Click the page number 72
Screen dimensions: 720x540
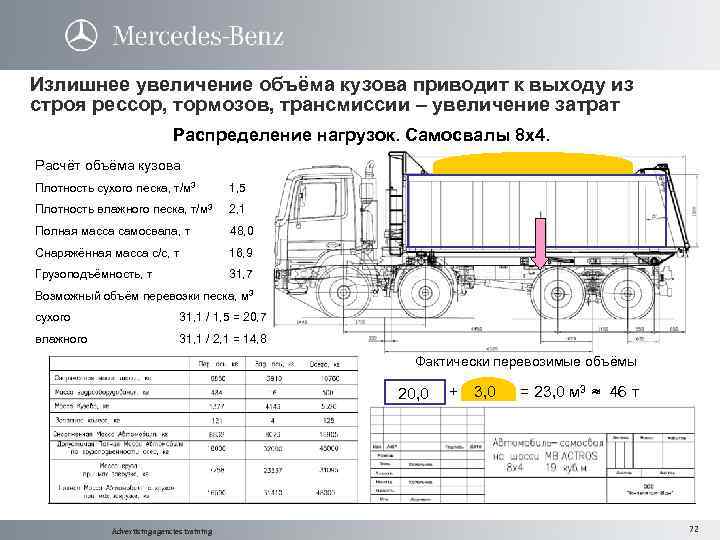(694, 529)
